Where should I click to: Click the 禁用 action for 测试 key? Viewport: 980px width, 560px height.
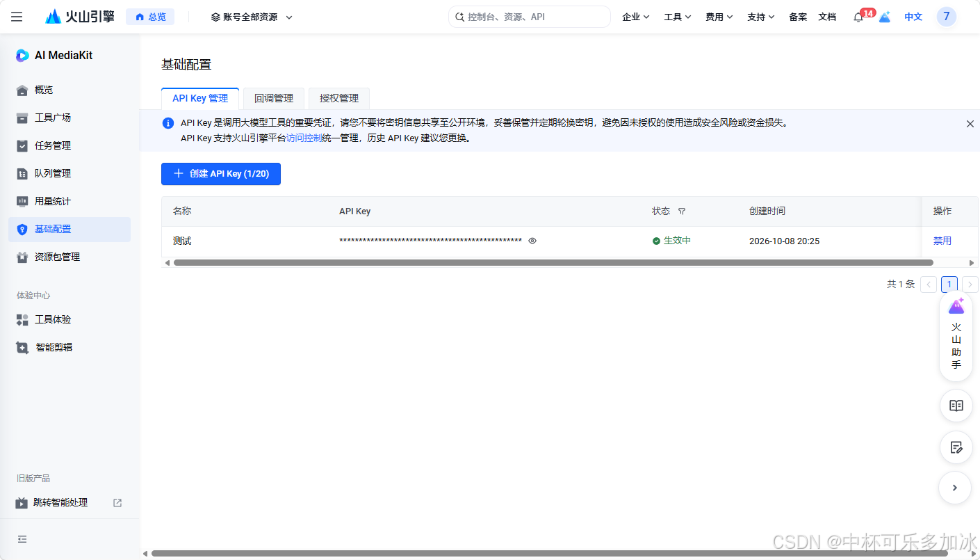point(942,241)
